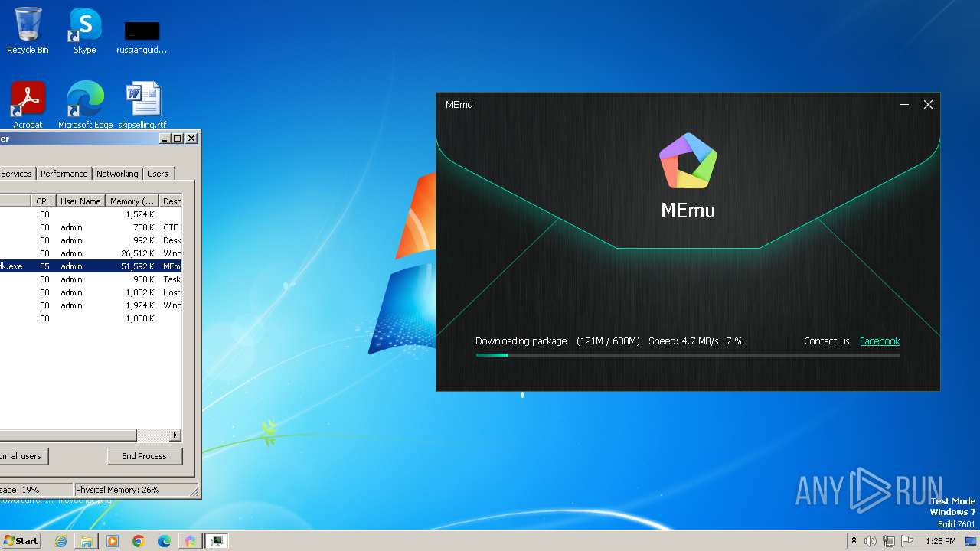Open the skipselling.rtf document icon
Image resolution: width=980 pixels, height=551 pixels.
point(142,105)
